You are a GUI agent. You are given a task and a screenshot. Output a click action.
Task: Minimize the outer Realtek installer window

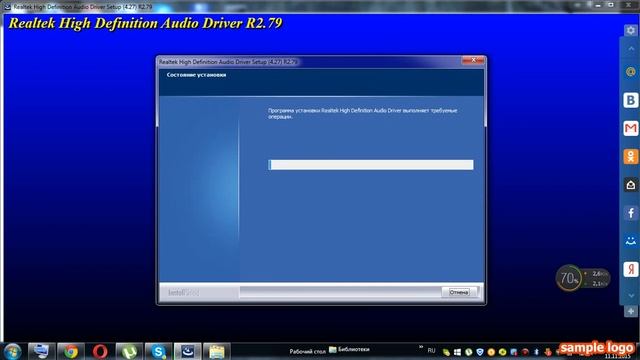pos(598,5)
